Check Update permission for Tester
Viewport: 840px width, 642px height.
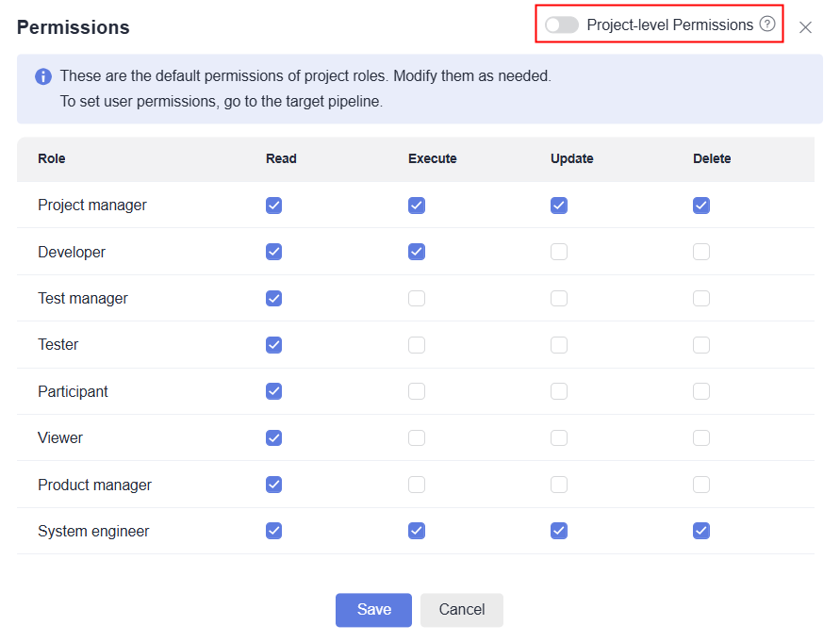(559, 345)
